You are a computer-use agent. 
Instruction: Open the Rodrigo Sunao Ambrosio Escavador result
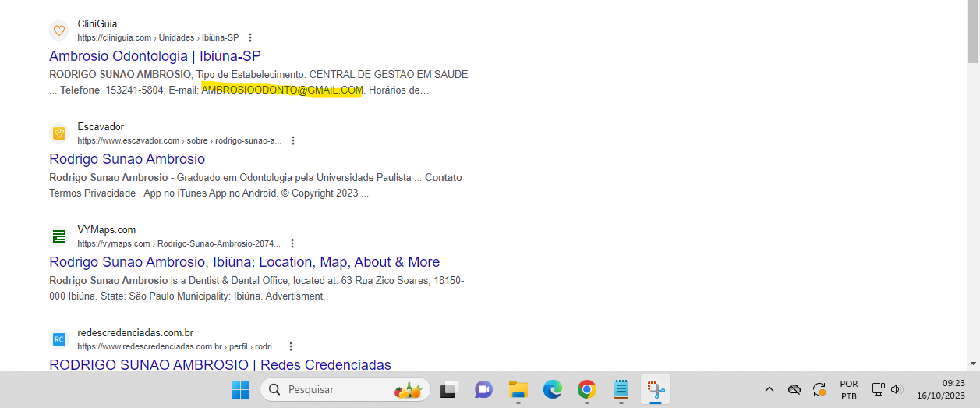tap(127, 159)
